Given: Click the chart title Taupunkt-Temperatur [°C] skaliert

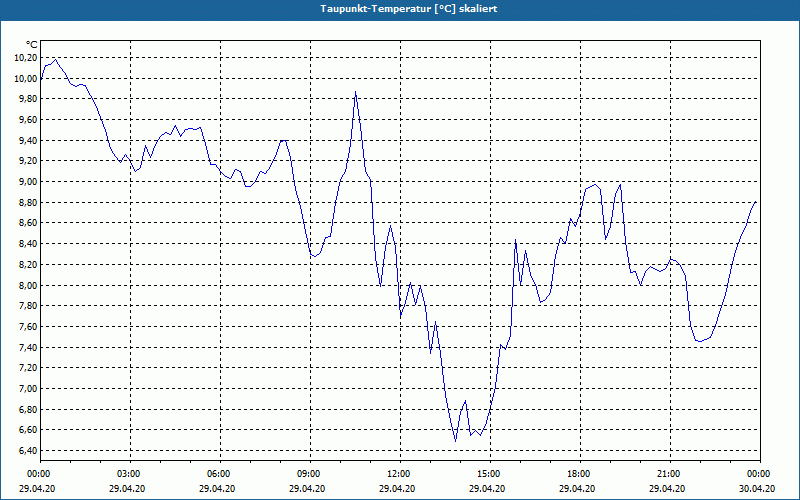Looking at the screenshot, I should coord(409,9).
